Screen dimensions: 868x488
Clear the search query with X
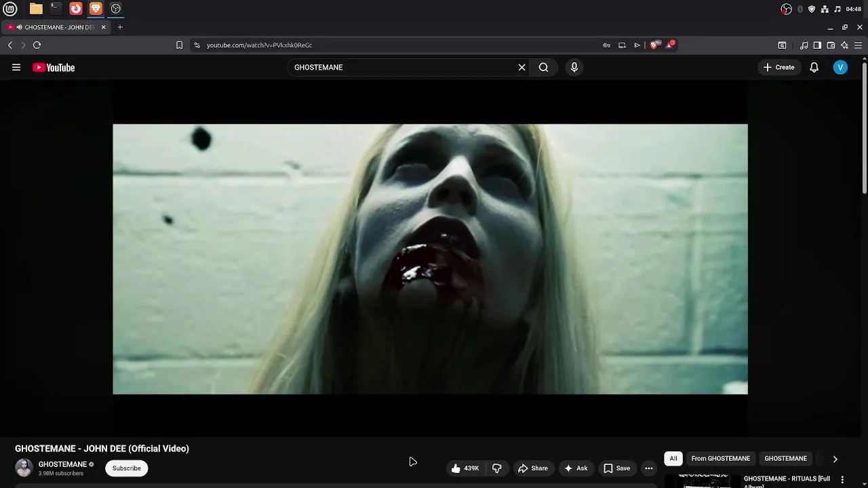[521, 67]
